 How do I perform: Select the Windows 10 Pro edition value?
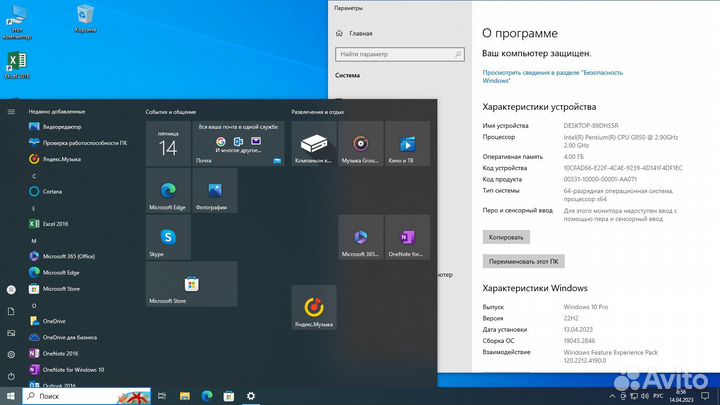(586, 307)
